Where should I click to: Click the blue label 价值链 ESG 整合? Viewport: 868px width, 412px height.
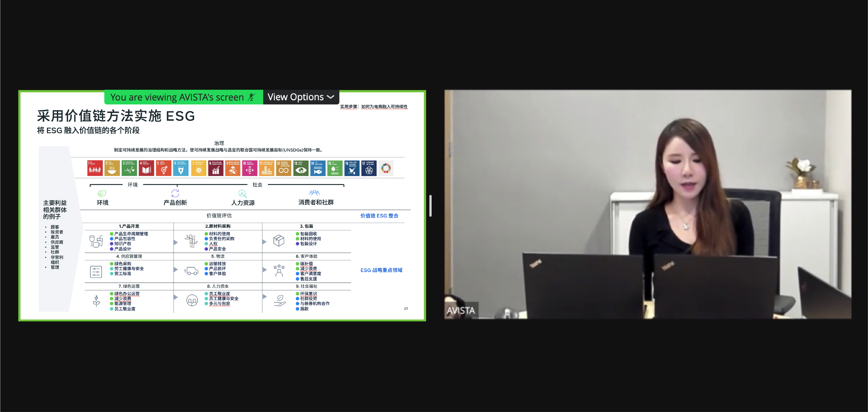coord(379,216)
